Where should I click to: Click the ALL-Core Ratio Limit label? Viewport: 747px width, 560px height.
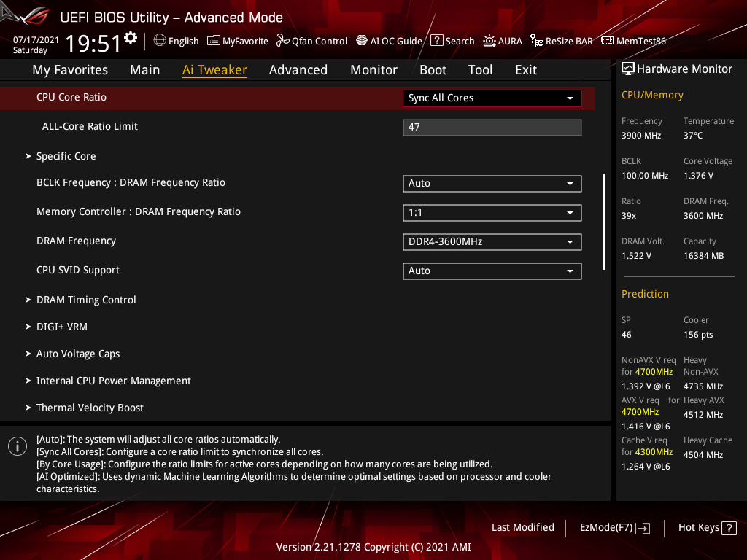(x=90, y=126)
